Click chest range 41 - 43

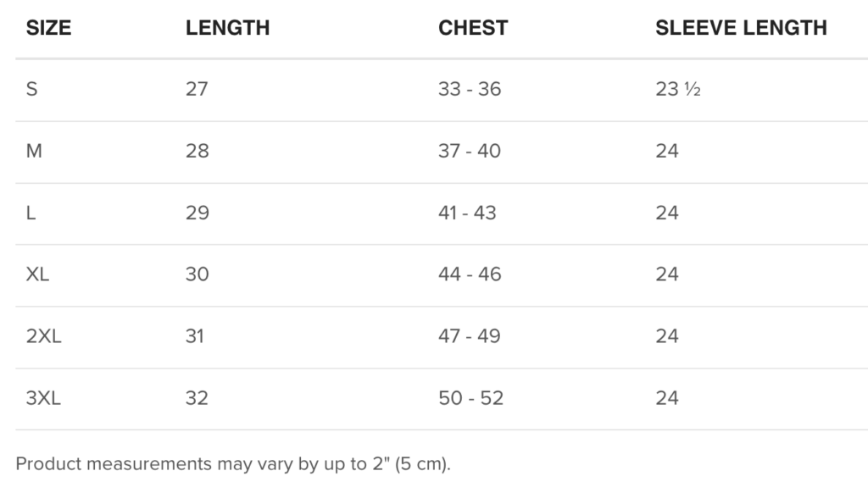pos(467,213)
